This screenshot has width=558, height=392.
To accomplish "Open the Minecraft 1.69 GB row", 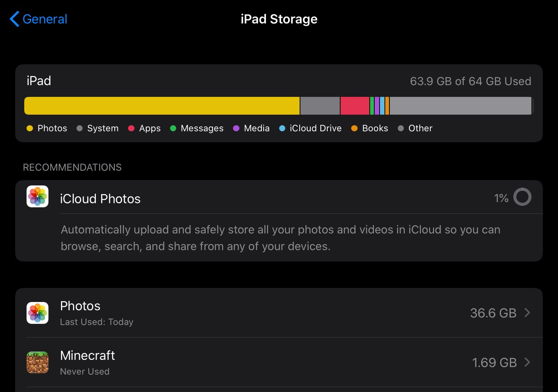I will pos(265,362).
